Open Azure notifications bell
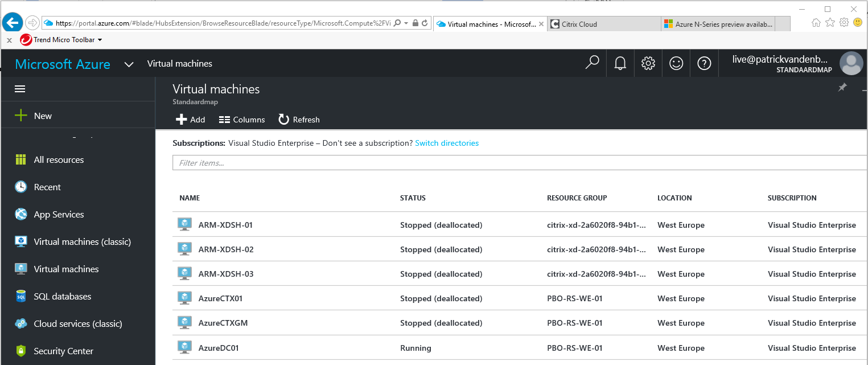868x365 pixels. click(x=620, y=63)
